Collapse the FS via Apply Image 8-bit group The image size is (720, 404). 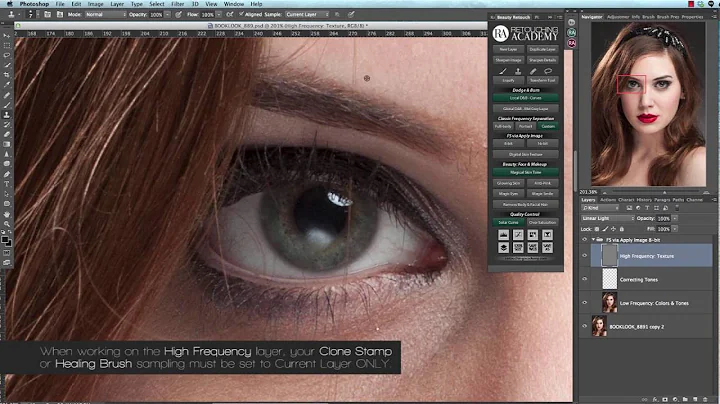point(593,240)
